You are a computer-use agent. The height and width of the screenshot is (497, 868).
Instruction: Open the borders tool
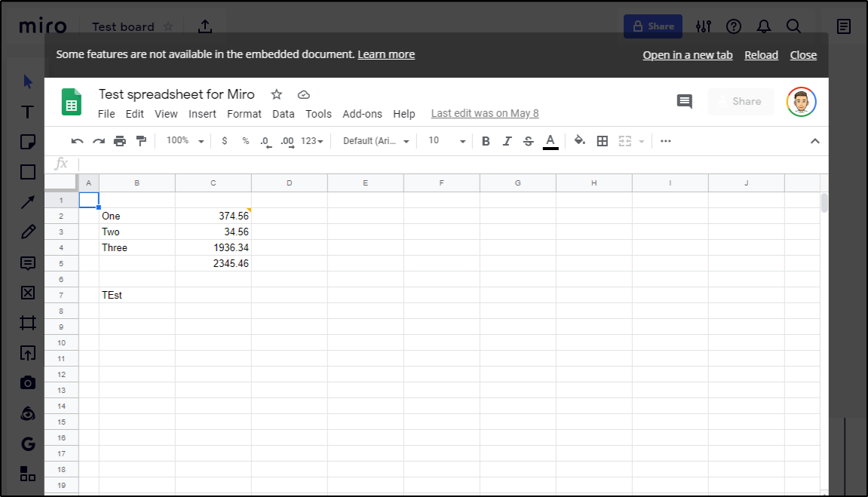coord(603,141)
